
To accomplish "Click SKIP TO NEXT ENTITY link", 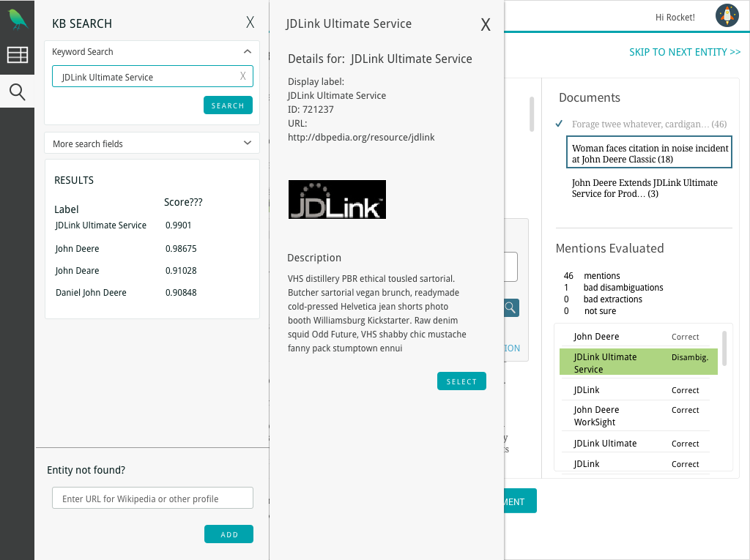I will [685, 52].
